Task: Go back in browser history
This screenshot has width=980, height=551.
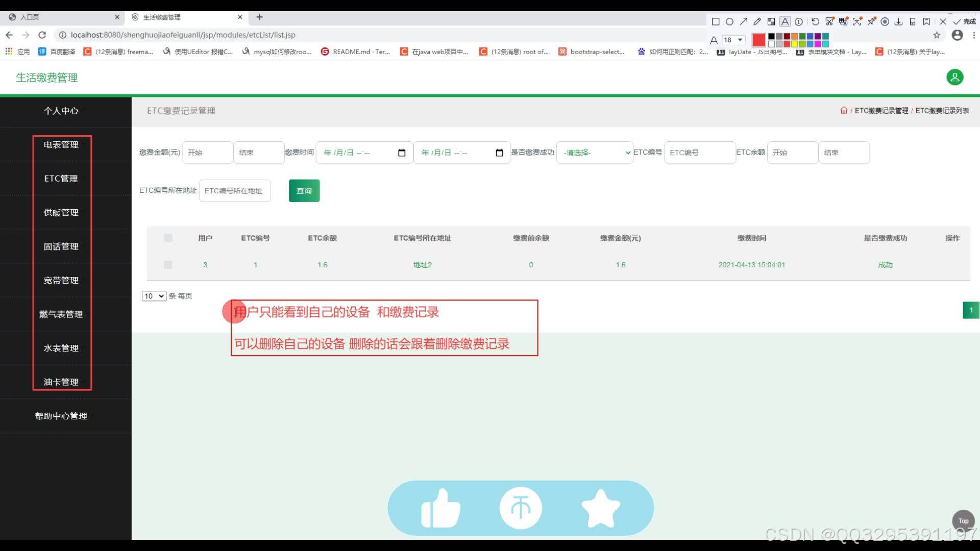Action: (x=9, y=35)
